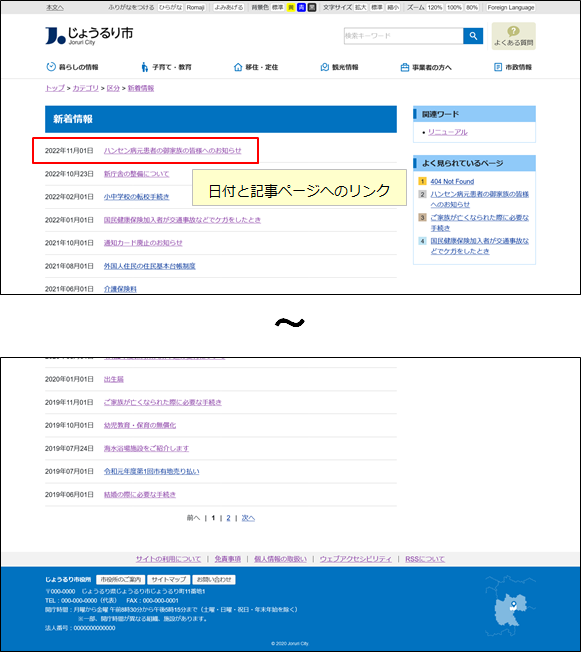The image size is (581, 652).
Task: Click the サイトマップ footer button
Action: (x=168, y=580)
